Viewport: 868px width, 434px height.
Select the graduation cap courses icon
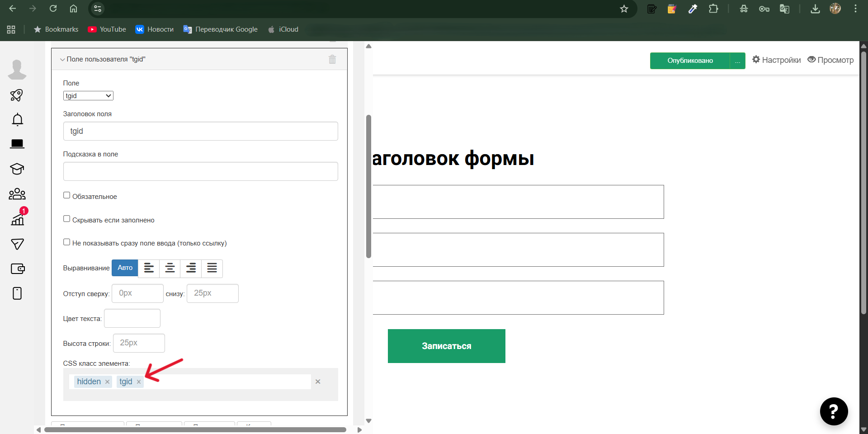(17, 169)
